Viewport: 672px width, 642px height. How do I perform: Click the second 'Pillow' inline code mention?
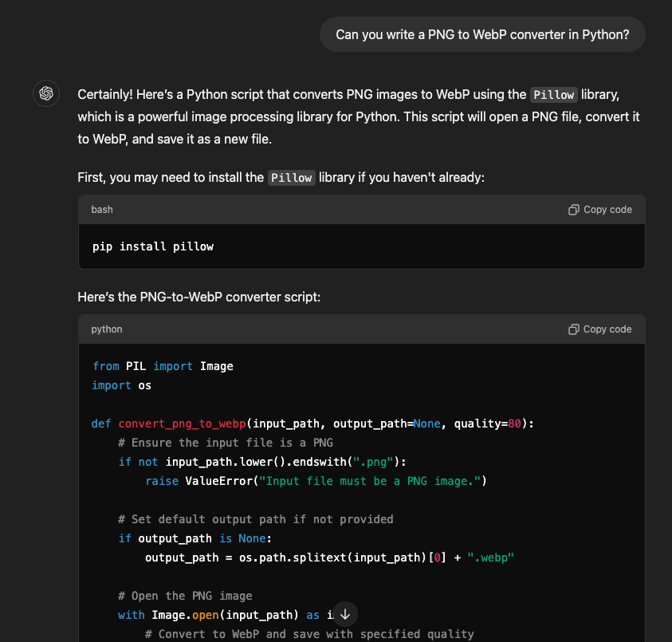[x=291, y=177]
